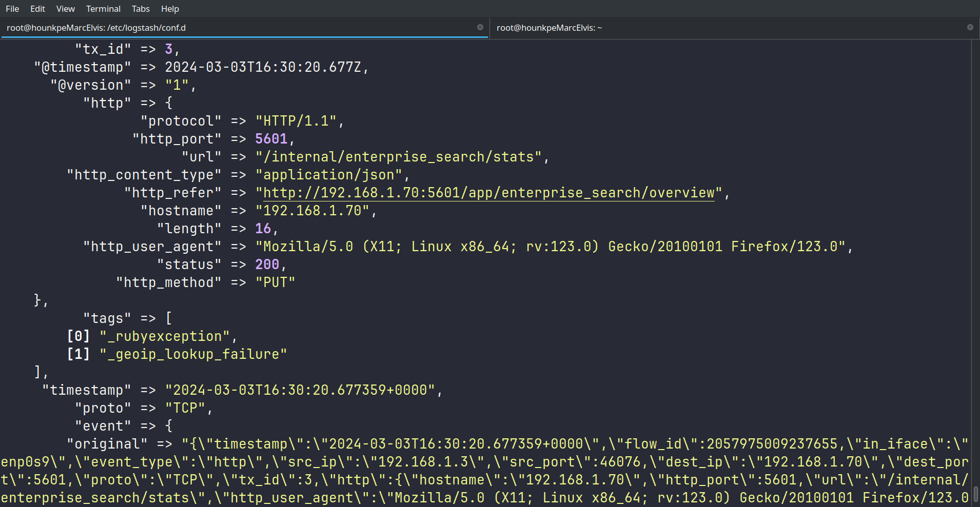This screenshot has width=980, height=507.
Task: Close the second terminal tab
Action: 970,27
